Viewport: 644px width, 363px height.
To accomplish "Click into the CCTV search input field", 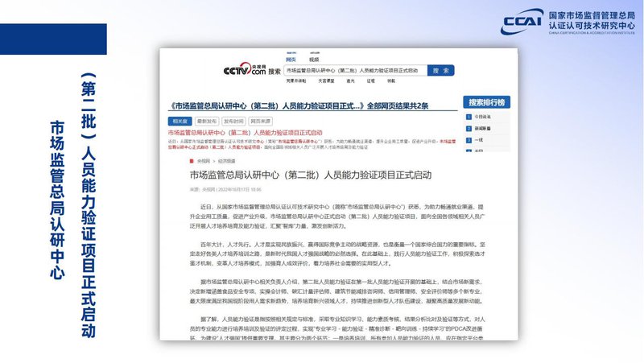I will [x=354, y=71].
